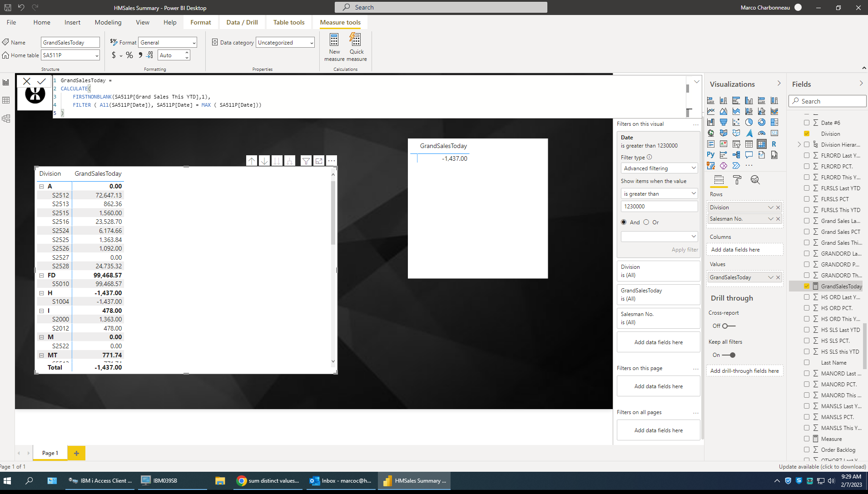Commit formula with checkmark icon
Image resolution: width=868 pixels, height=494 pixels.
(x=42, y=81)
